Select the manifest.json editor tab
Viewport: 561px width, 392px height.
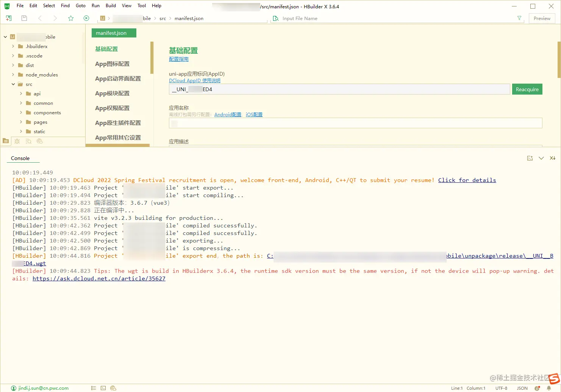coord(114,33)
